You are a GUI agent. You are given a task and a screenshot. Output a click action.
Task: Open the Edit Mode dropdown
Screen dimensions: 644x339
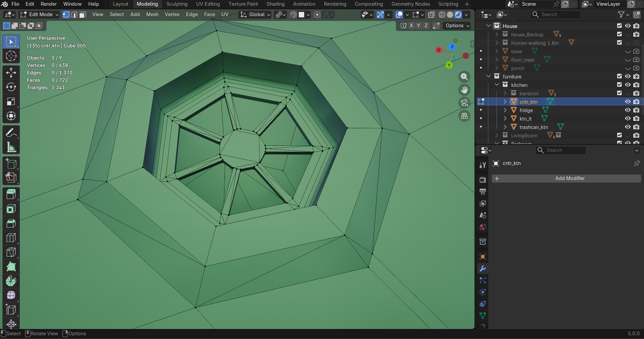[x=39, y=15]
